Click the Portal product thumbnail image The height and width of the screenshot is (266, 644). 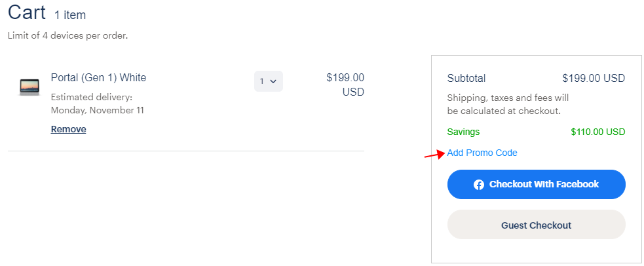[x=29, y=87]
